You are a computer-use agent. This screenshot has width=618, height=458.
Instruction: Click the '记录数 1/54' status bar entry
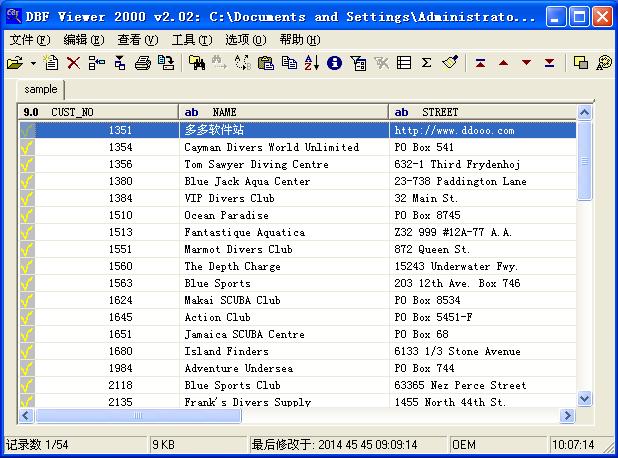(x=75, y=445)
